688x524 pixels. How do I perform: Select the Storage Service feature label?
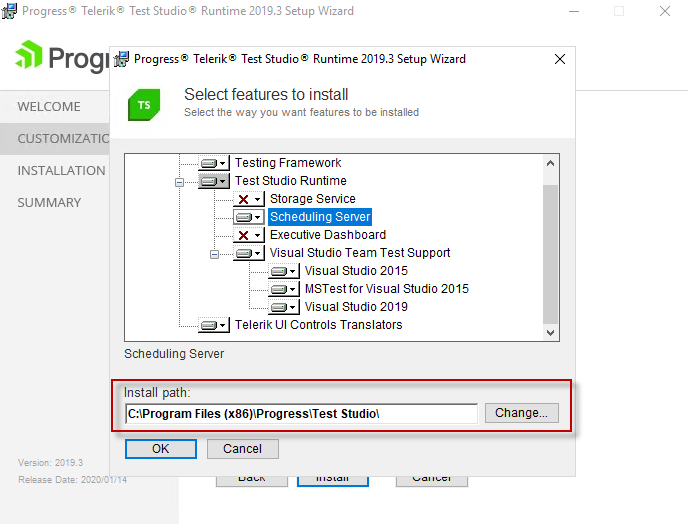click(x=312, y=199)
